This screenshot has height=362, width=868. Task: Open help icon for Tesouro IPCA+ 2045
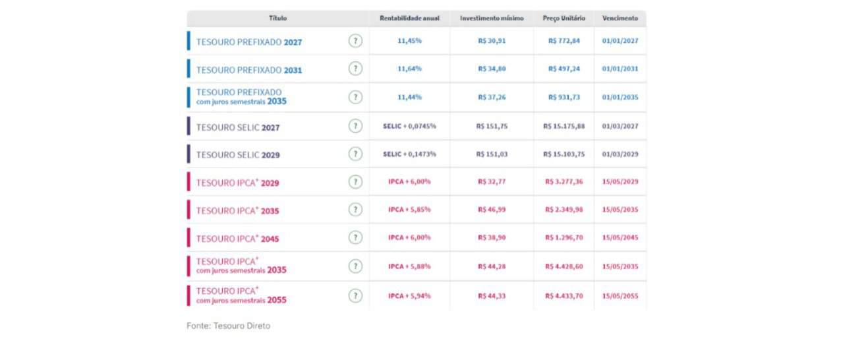[x=355, y=237]
